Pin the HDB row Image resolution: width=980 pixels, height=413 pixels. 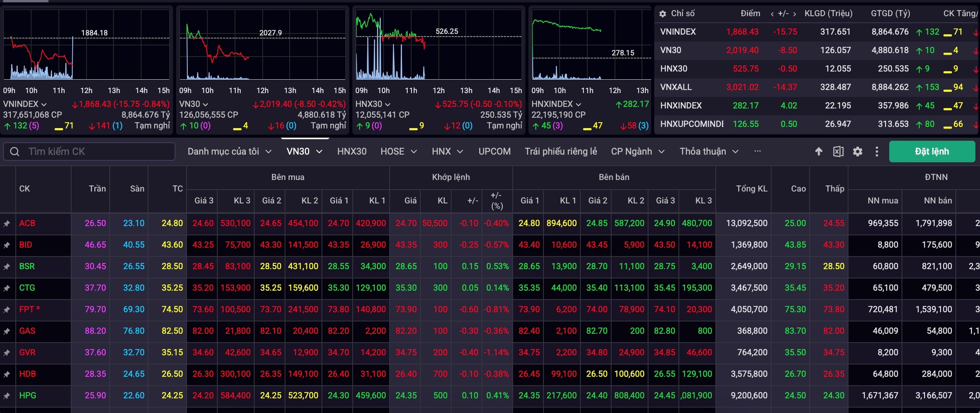click(x=7, y=374)
